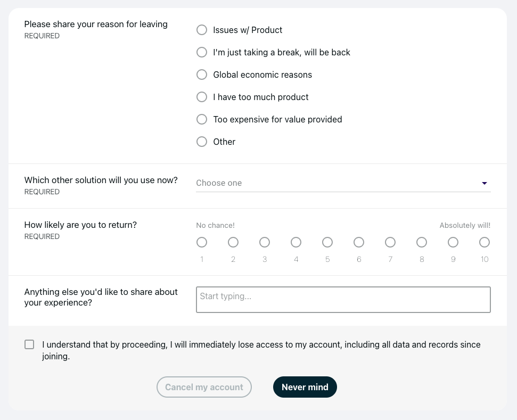Screen dimensions: 517x420
Task: Select 'I have too much product'
Action: (202, 97)
